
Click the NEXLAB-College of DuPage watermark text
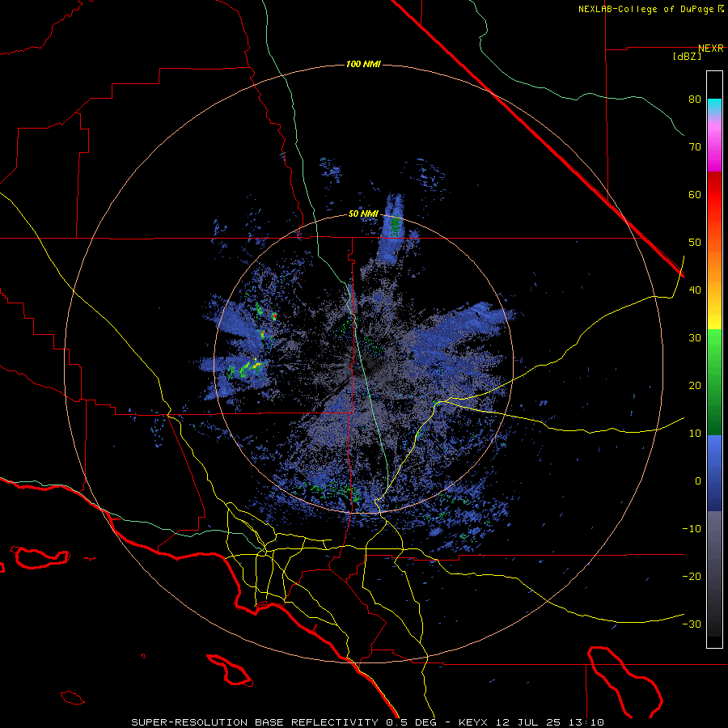click(645, 9)
